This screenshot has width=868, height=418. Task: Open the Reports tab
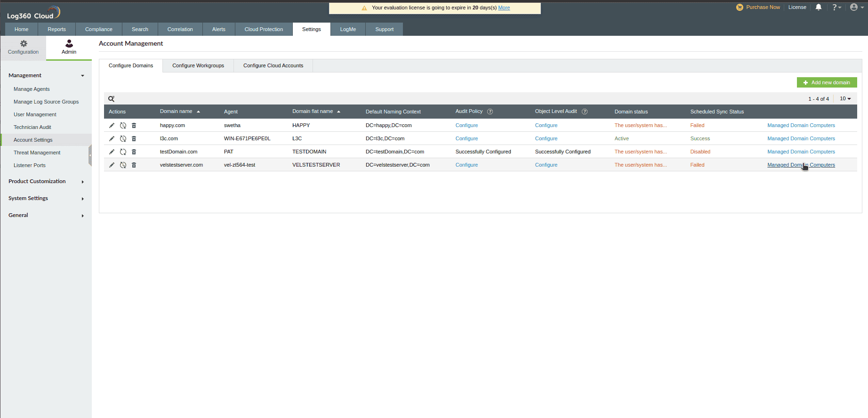click(x=56, y=29)
